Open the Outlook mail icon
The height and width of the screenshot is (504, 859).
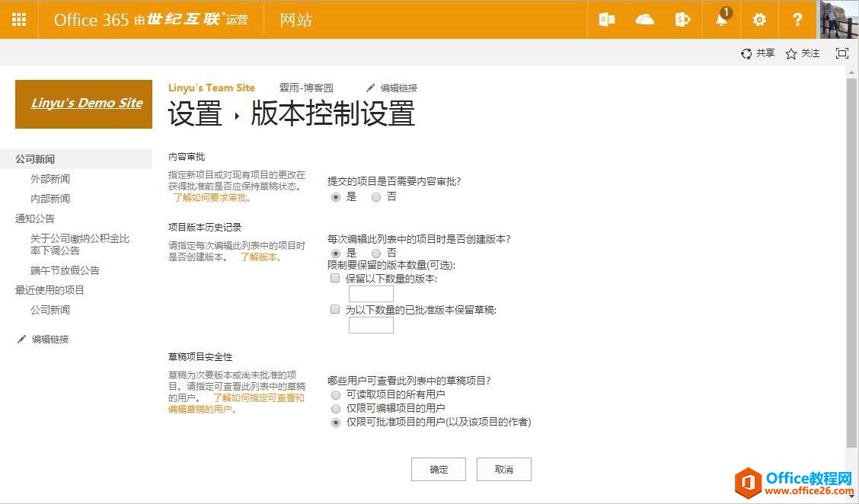coord(606,19)
